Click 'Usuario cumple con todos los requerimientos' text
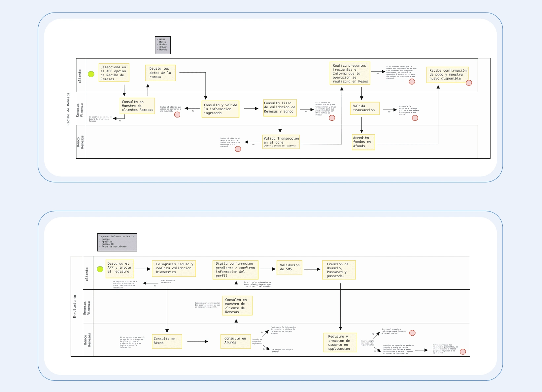This screenshot has width=542, height=392. click(367, 343)
